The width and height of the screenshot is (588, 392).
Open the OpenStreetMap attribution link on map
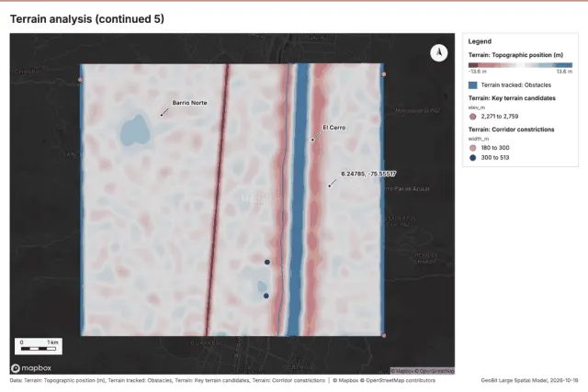(435, 371)
